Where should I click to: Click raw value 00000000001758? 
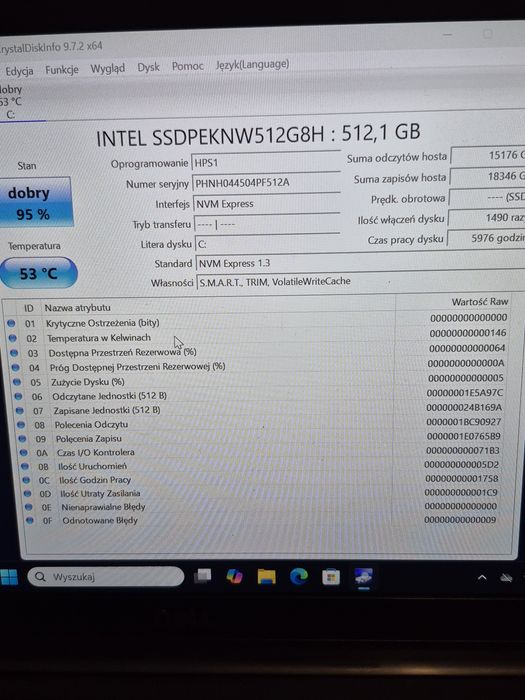462,479
